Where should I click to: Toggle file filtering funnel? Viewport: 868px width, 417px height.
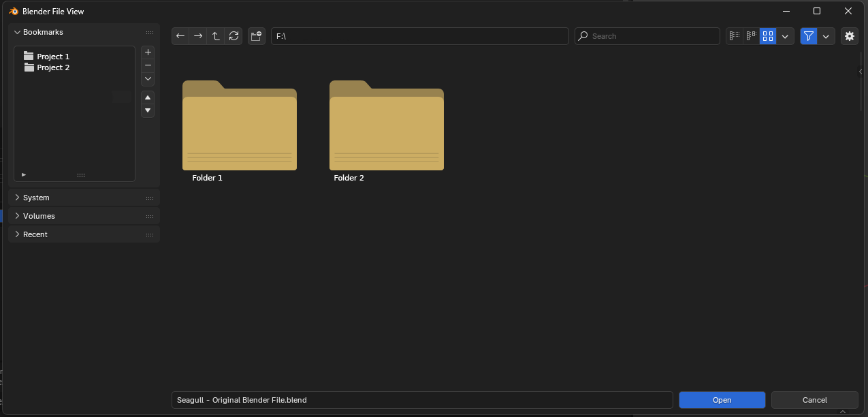point(809,36)
